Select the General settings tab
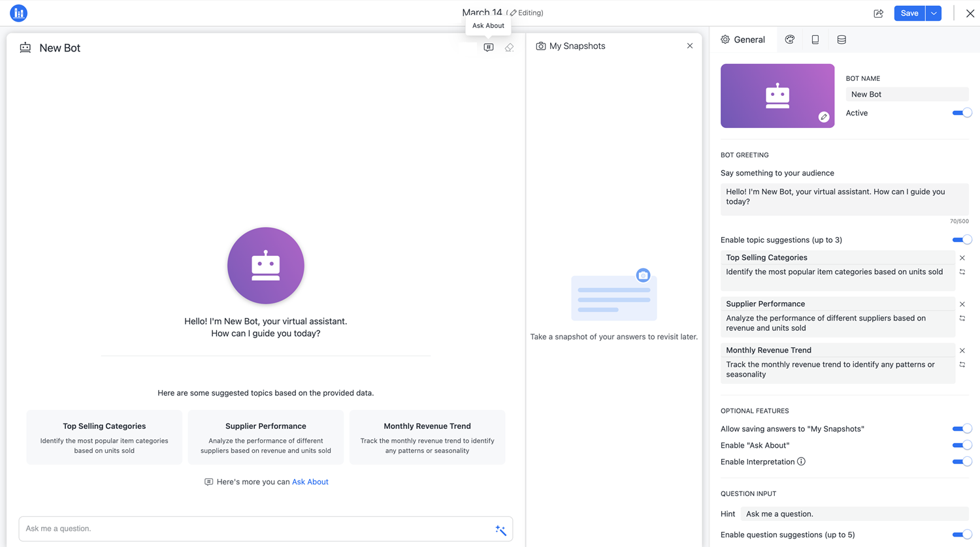This screenshot has width=980, height=547. [743, 40]
